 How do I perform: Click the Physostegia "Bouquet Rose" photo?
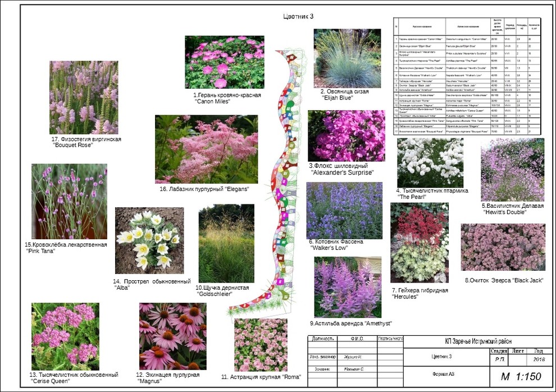point(84,97)
